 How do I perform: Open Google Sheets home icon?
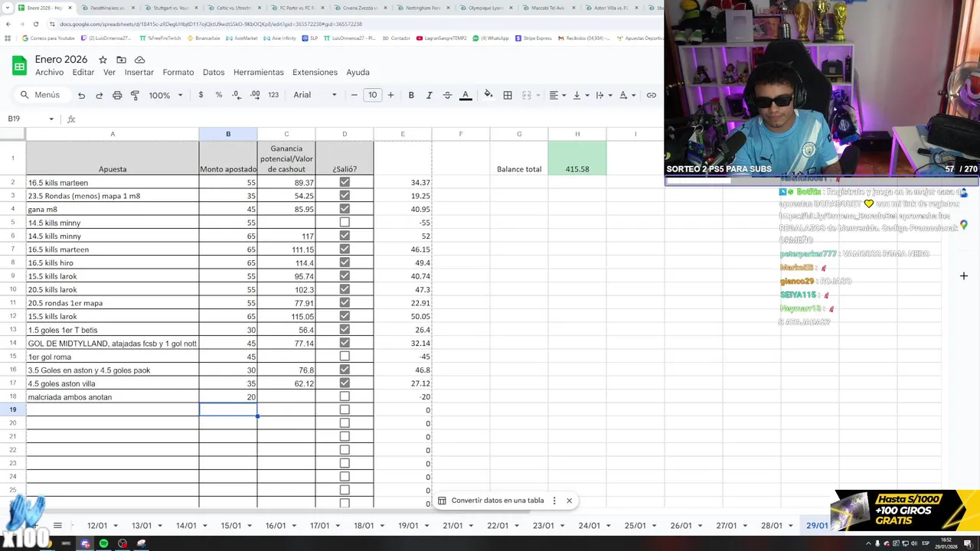19,65
